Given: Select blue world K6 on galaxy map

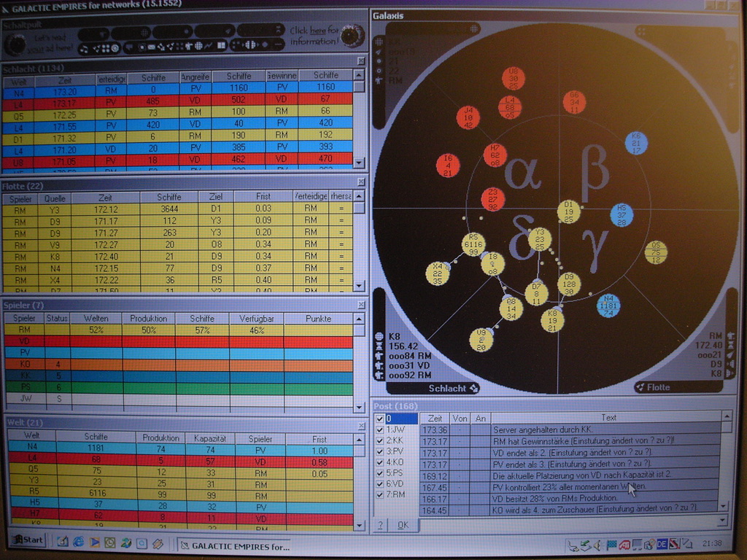Looking at the screenshot, I should [636, 143].
